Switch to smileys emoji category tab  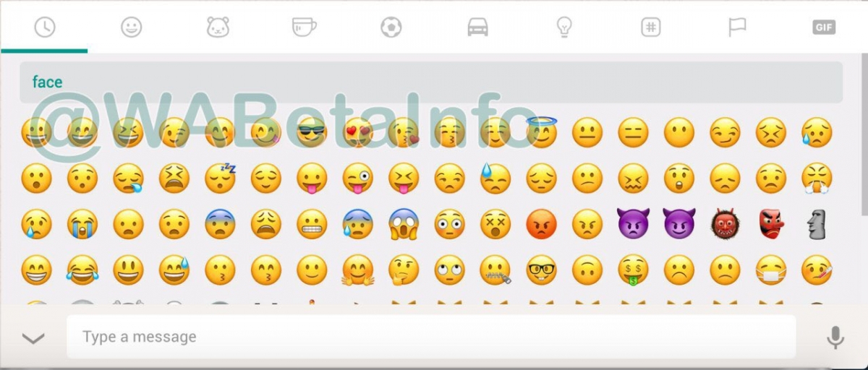point(131,27)
